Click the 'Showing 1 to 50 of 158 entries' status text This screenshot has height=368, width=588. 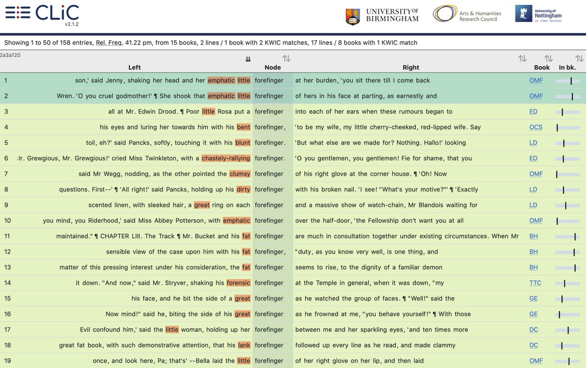pos(49,43)
